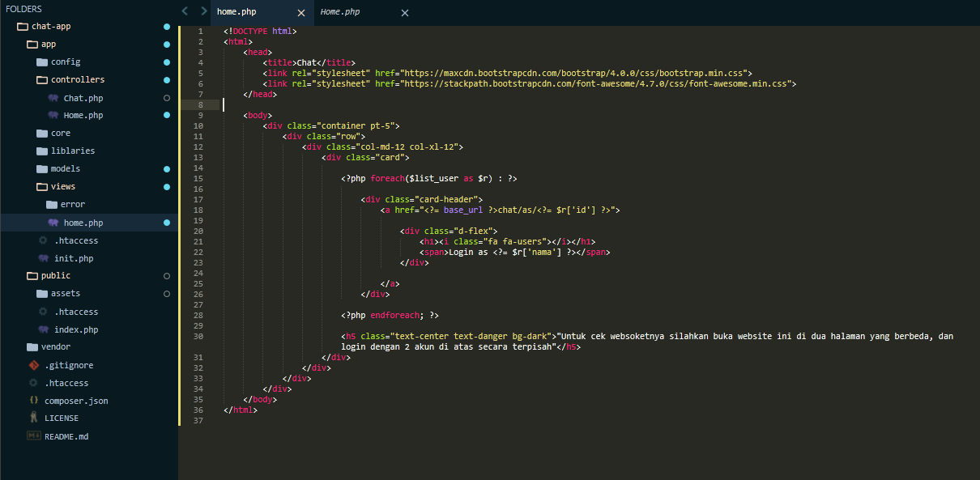
Task: Open the .gitignore file
Action: [68, 365]
